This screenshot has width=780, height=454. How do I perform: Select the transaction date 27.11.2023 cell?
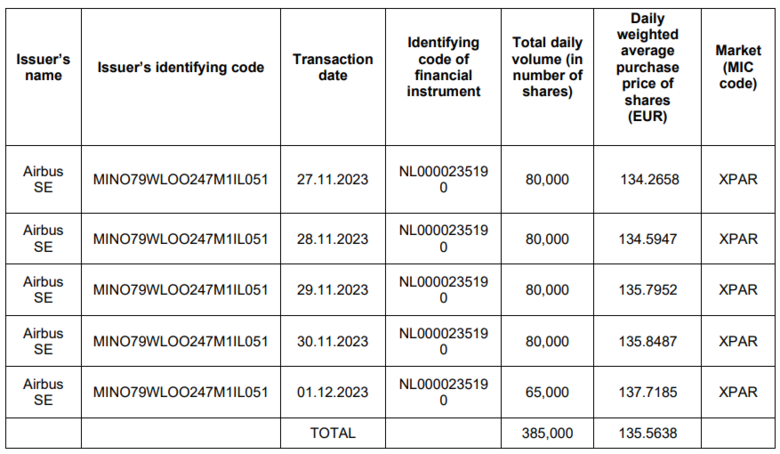click(x=332, y=180)
